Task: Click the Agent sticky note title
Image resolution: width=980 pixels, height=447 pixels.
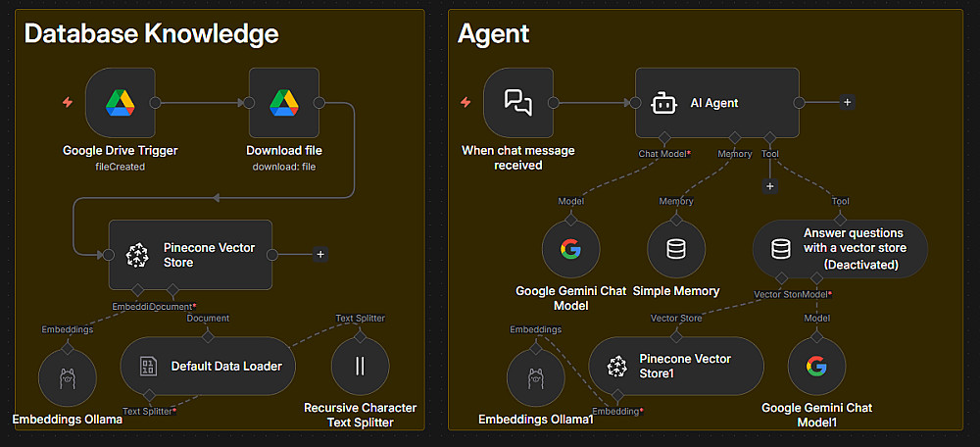Action: (x=493, y=34)
